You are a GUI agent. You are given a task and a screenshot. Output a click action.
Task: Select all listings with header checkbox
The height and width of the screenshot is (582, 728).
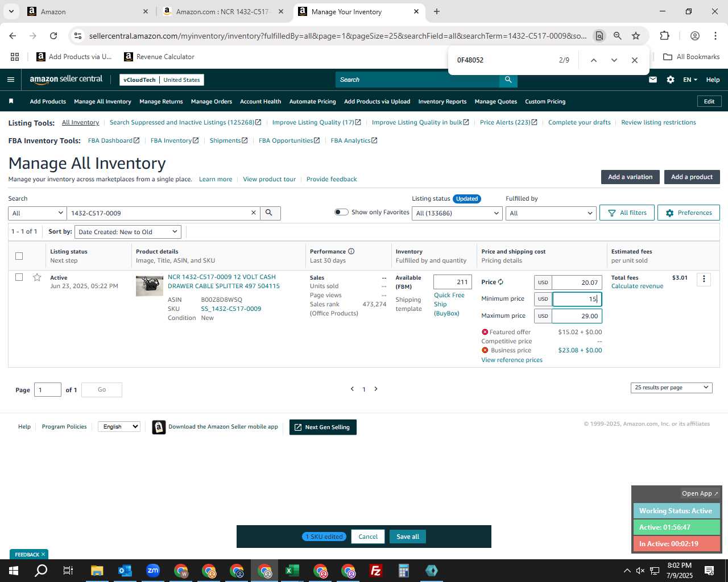(x=19, y=256)
